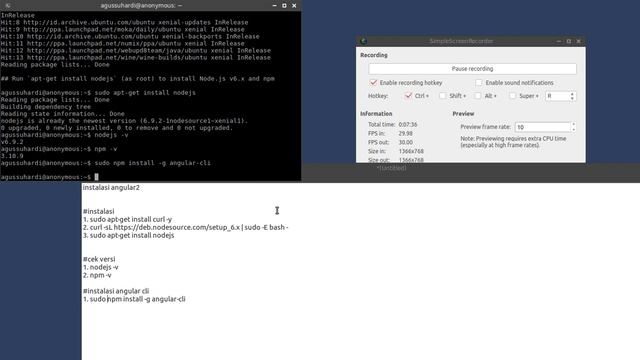Click the Total time value 0:07:36
The width and height of the screenshot is (640, 360).
tap(408, 124)
